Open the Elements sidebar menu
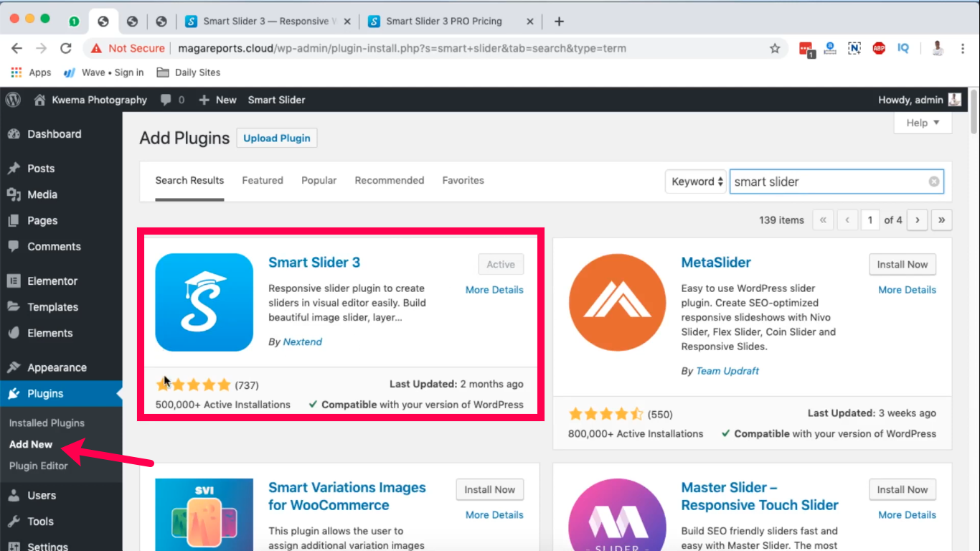 50,333
